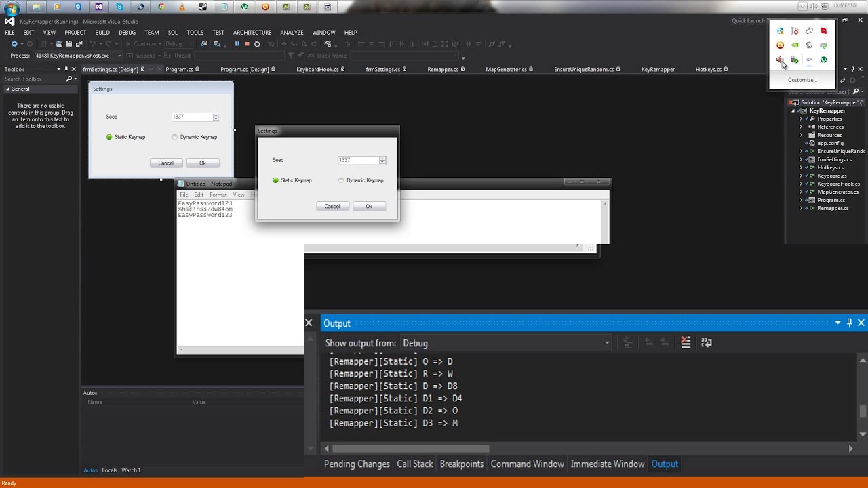Switch to the Call Stack tab
Image resolution: width=868 pixels, height=488 pixels.
click(415, 464)
